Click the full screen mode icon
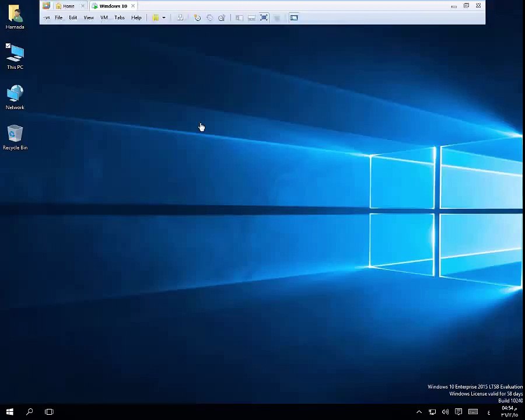This screenshot has height=420, width=525. tap(264, 17)
